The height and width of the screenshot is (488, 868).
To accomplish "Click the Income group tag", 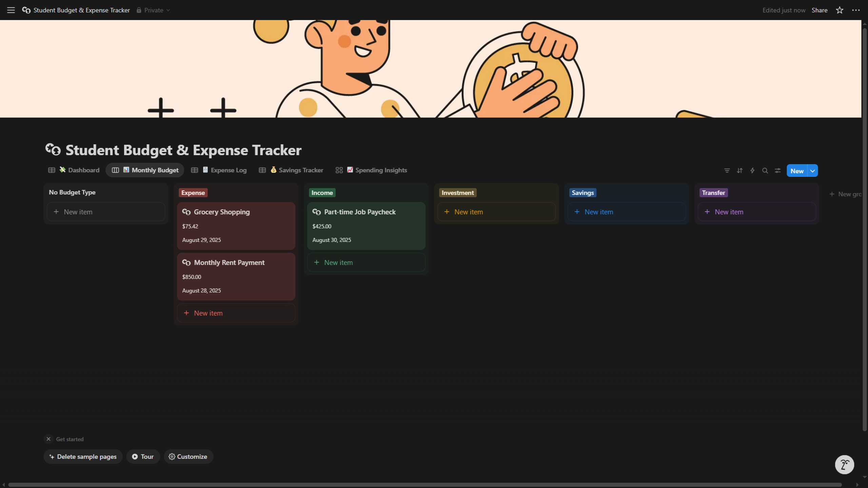I will click(322, 193).
